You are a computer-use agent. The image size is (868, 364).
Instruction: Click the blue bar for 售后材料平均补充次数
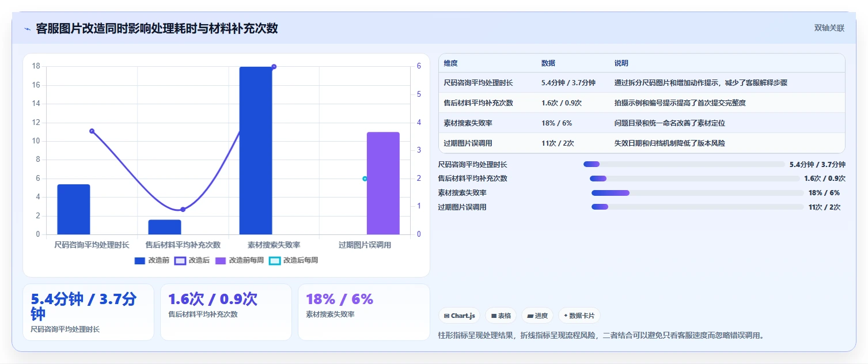(x=165, y=227)
